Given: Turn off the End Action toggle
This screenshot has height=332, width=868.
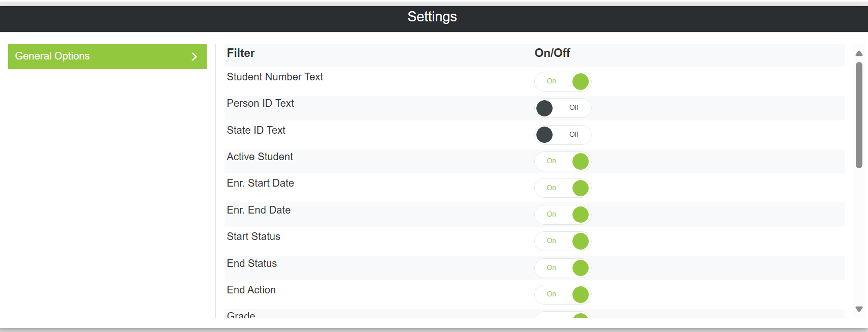Looking at the screenshot, I should tap(563, 294).
